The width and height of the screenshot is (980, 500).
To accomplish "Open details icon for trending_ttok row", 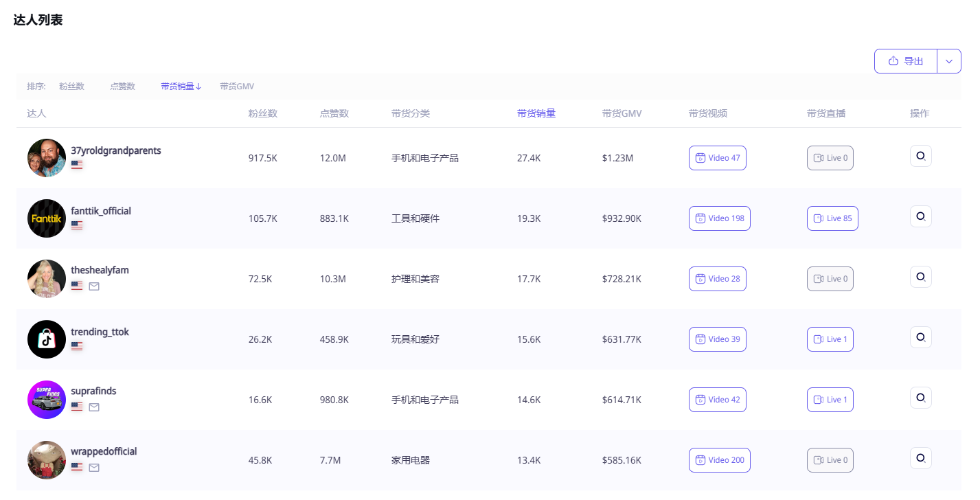I will (x=920, y=337).
